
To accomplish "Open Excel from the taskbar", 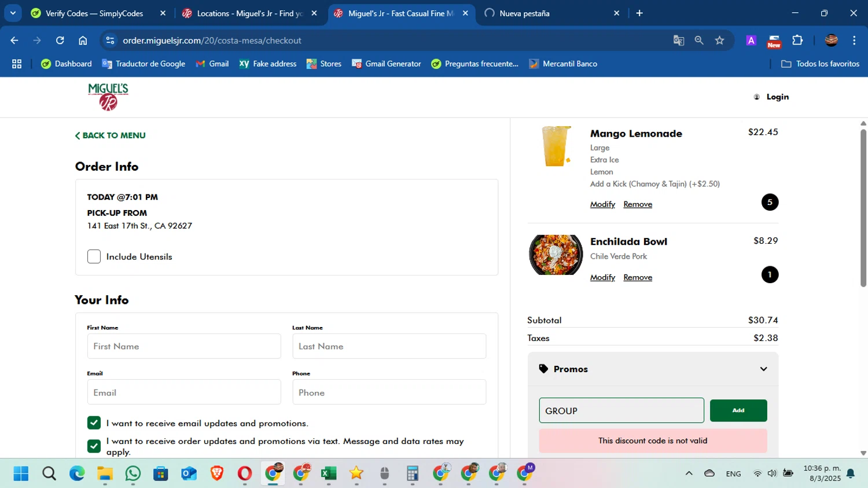I will click(x=329, y=474).
